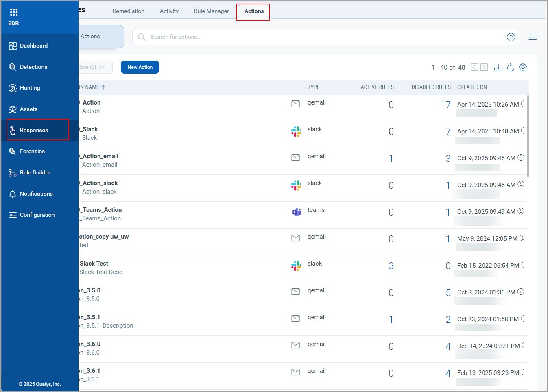
Task: Open the app picker grid icon
Action: coord(13,12)
